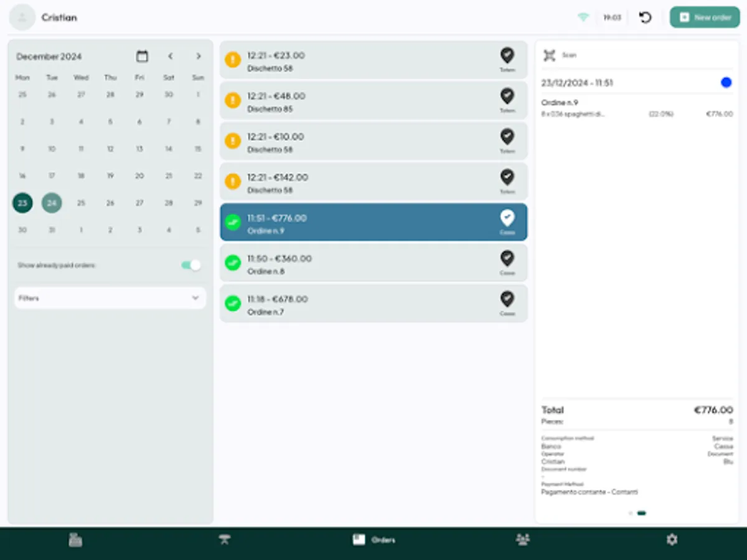Click the Cristian profile name at top left

pyautogui.click(x=59, y=17)
